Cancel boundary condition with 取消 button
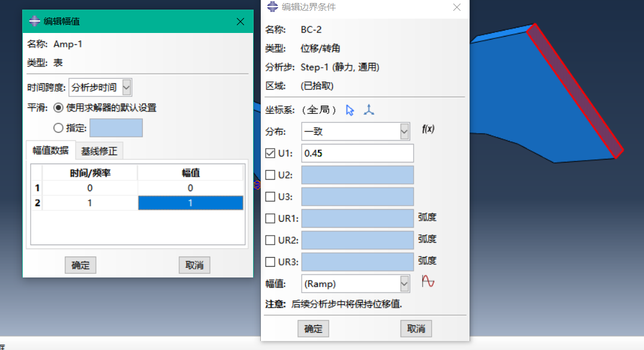644x350 pixels. point(416,328)
